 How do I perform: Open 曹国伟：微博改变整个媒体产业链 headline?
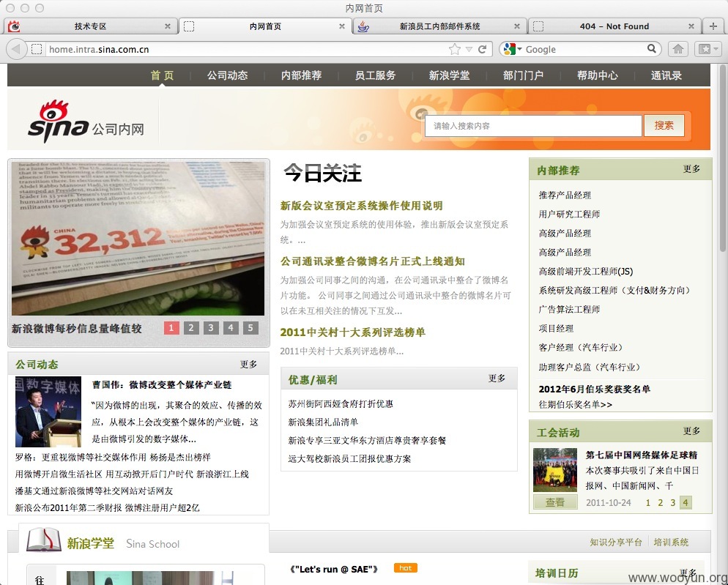[162, 385]
